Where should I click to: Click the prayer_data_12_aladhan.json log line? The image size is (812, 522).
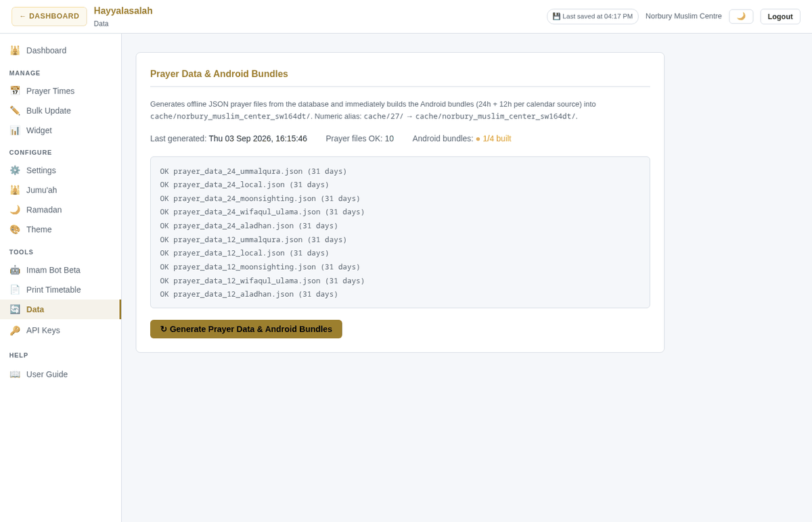pos(249,294)
